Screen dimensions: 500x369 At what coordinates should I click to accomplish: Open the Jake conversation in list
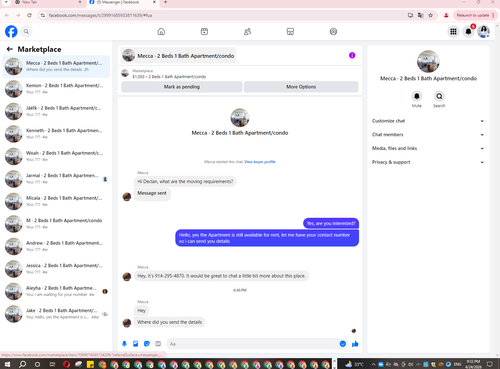tap(56, 314)
